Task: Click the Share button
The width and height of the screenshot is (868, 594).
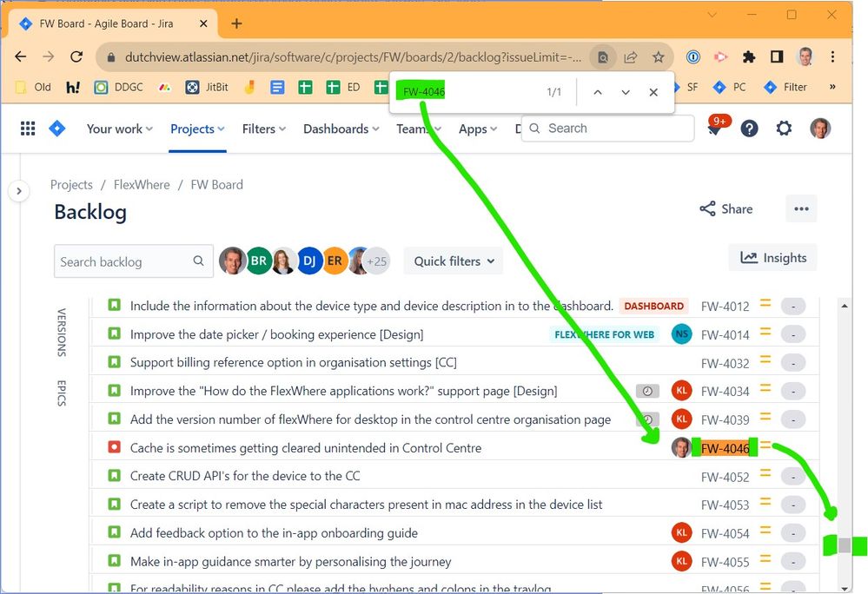Action: pyautogui.click(x=726, y=208)
